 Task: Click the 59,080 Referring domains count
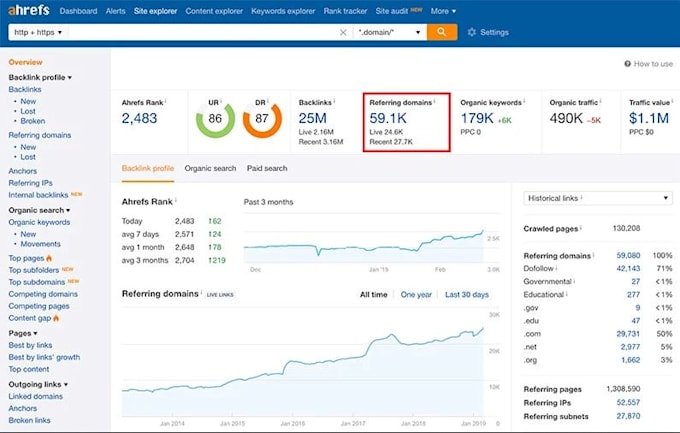pos(628,256)
